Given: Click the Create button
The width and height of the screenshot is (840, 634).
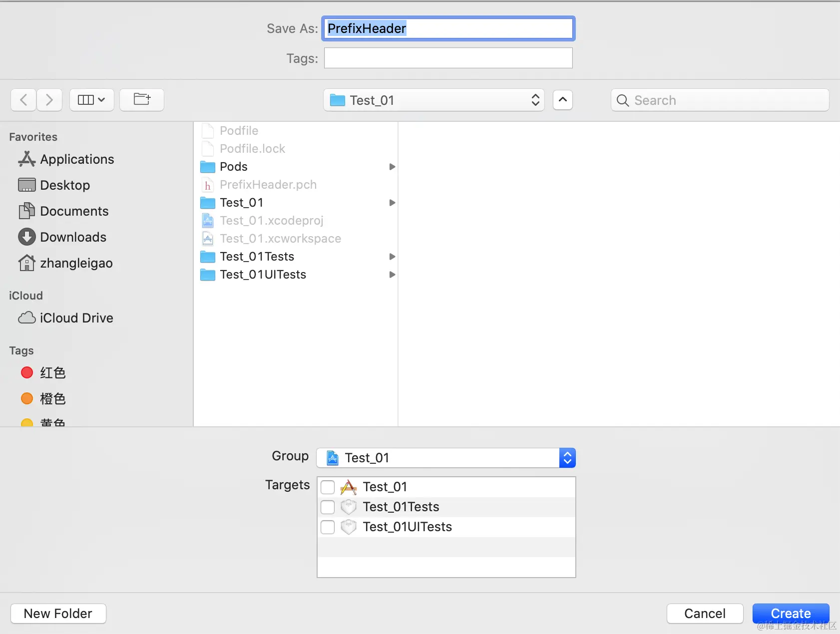Looking at the screenshot, I should 791,613.
